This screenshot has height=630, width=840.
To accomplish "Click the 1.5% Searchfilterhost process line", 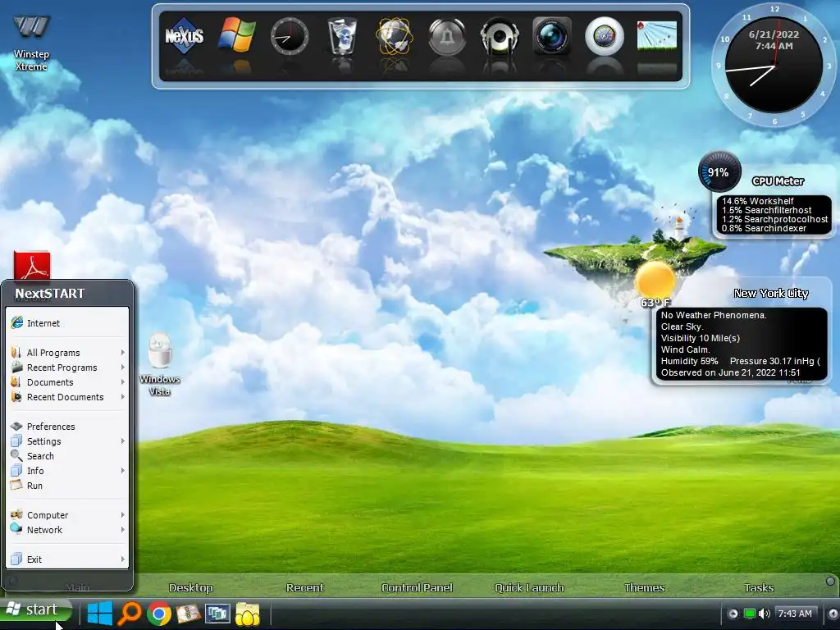I will pos(766,210).
